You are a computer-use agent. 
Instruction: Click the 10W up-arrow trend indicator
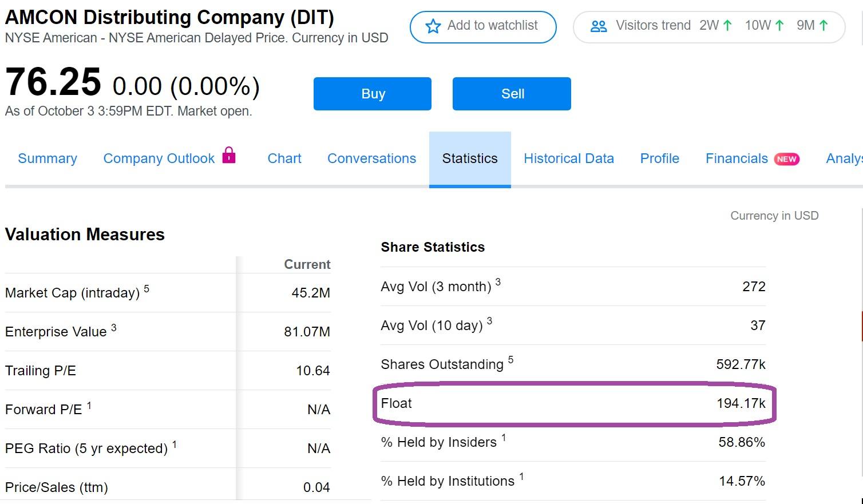(x=779, y=26)
